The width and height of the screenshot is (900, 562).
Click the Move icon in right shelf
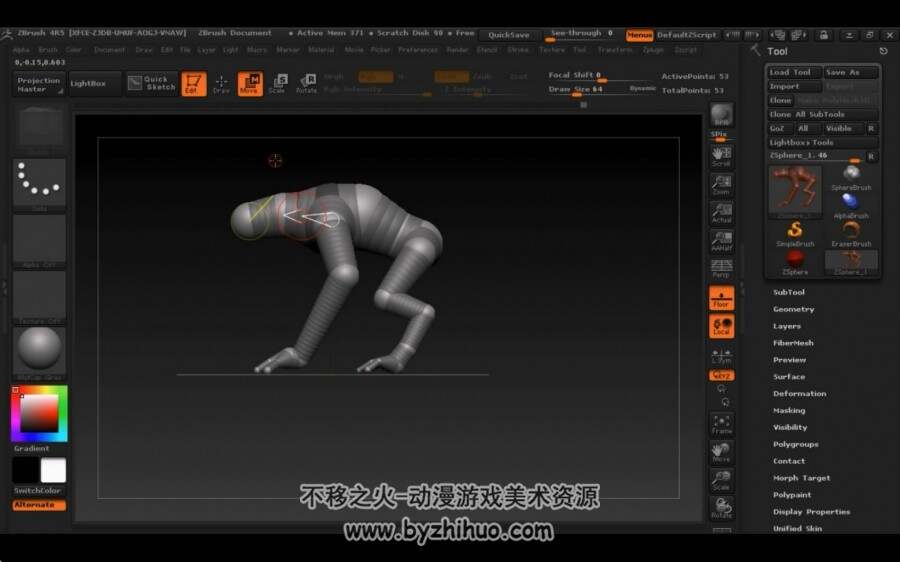point(721,452)
